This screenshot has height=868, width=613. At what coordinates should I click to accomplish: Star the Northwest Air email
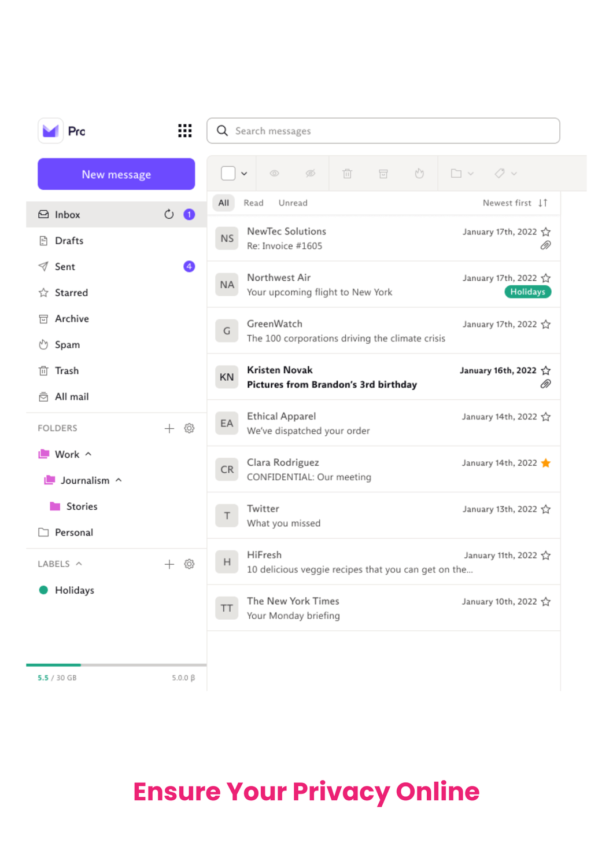pos(545,278)
